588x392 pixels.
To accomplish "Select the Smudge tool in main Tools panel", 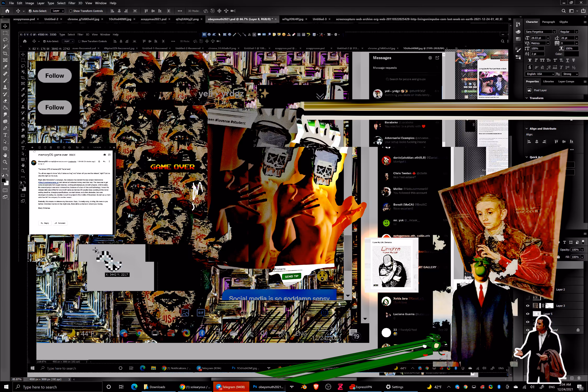I will click(x=5, y=114).
